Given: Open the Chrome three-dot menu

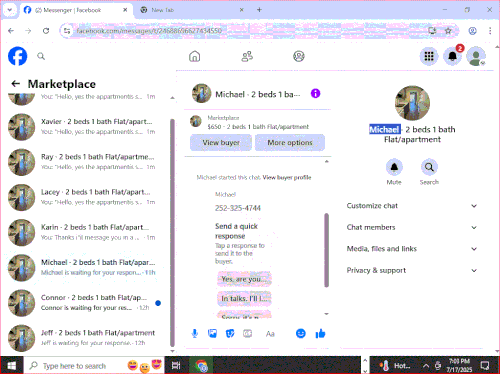Looking at the screenshot, I should (x=490, y=31).
